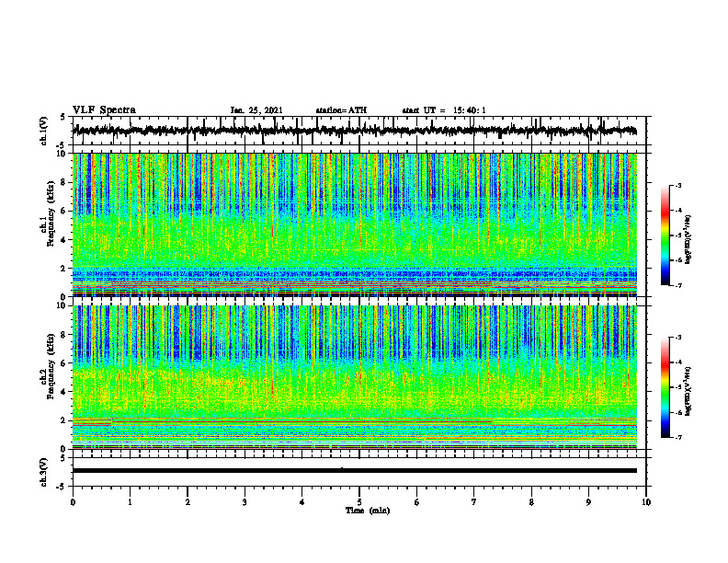Click the ch.3(V) axis label
This screenshot has height=563, width=728.
[x=44, y=472]
